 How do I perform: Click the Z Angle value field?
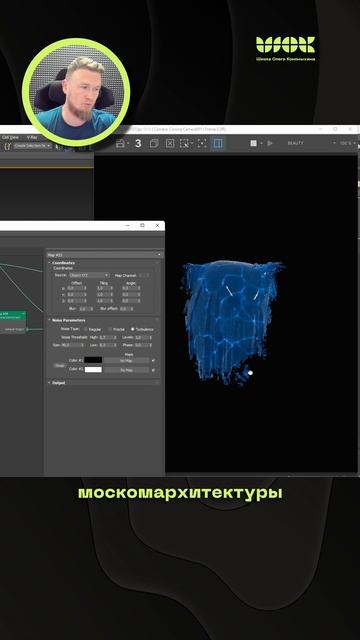131,300
